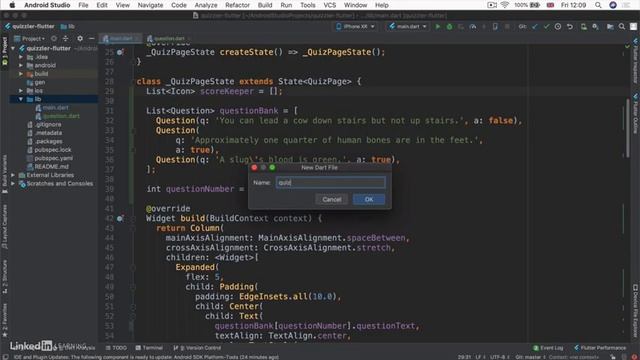The width and height of the screenshot is (640, 360).
Task: Open macOS Spotlight search in menu bar
Action: pos(598,5)
